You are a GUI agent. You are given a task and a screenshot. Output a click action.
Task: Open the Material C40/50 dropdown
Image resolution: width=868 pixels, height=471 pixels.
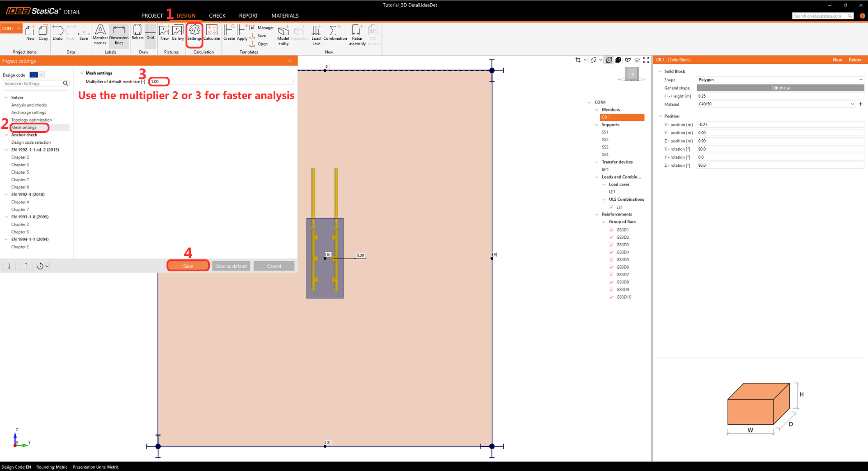point(776,104)
